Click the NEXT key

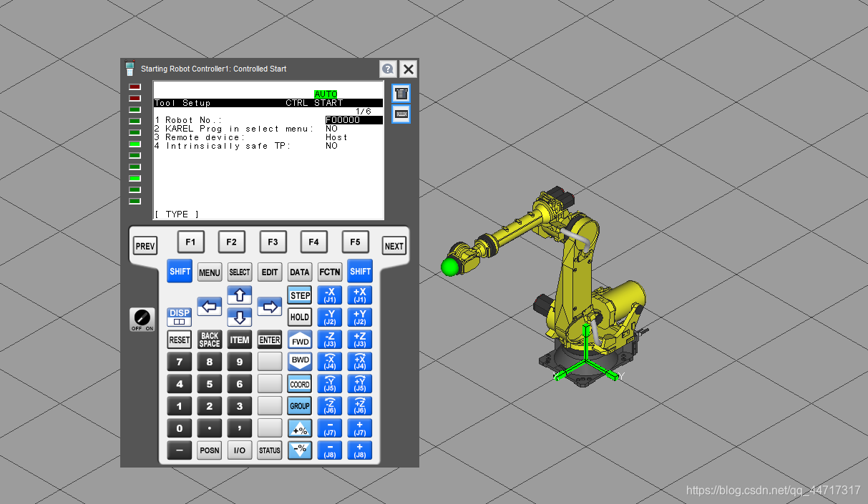[394, 246]
